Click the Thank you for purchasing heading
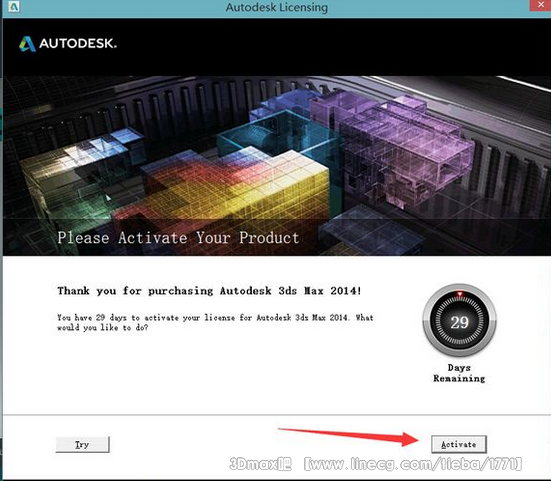Image resolution: width=551 pixels, height=481 pixels. point(209,291)
